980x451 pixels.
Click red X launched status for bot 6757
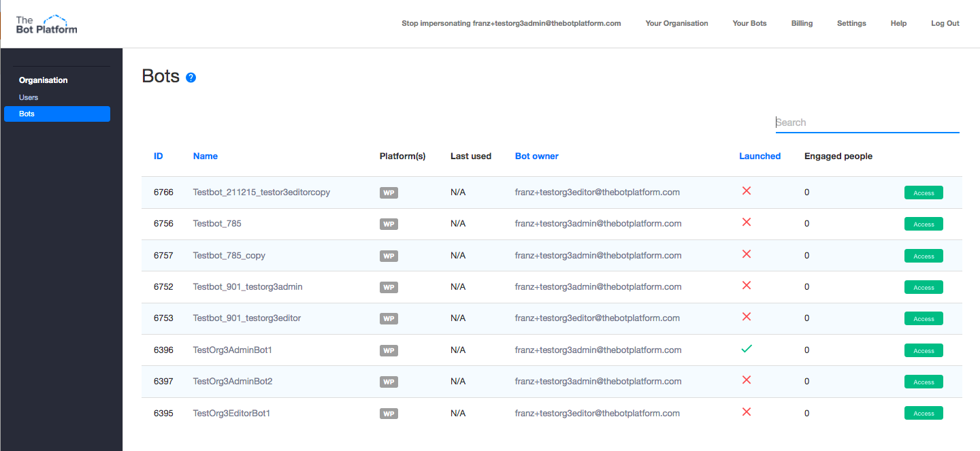(x=747, y=254)
